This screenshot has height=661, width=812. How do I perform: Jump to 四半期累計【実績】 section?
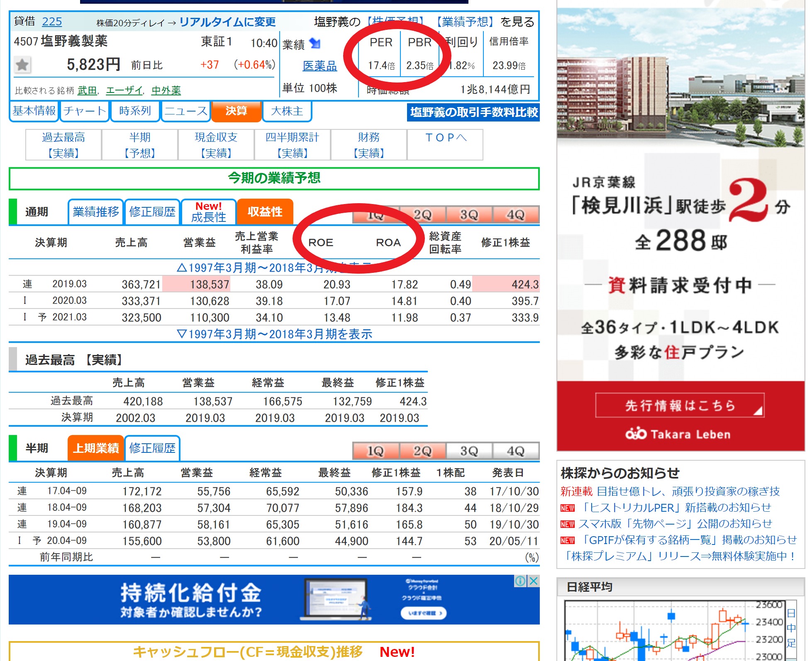[293, 145]
